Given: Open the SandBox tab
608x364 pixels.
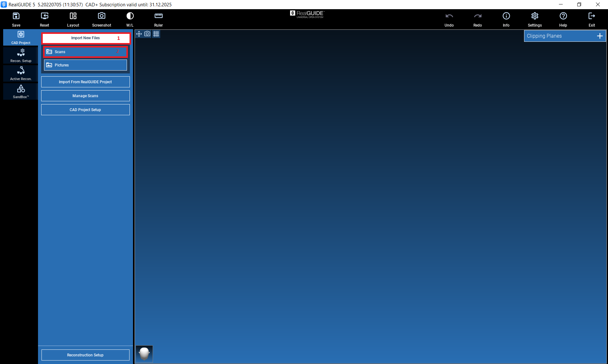Looking at the screenshot, I should (x=21, y=91).
